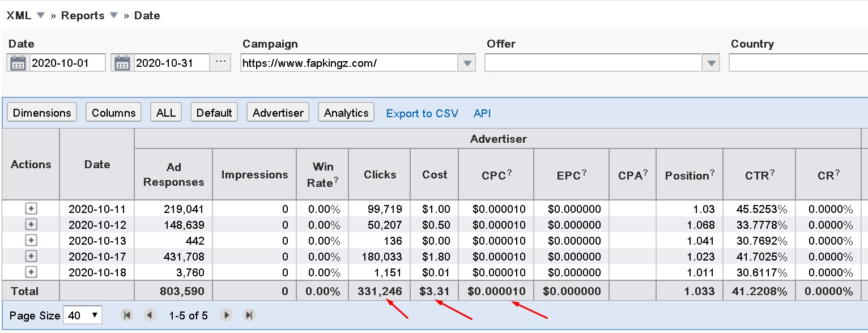Screen dimensions: 868x333
Task: Click the Export to CSV link
Action: click(x=422, y=113)
